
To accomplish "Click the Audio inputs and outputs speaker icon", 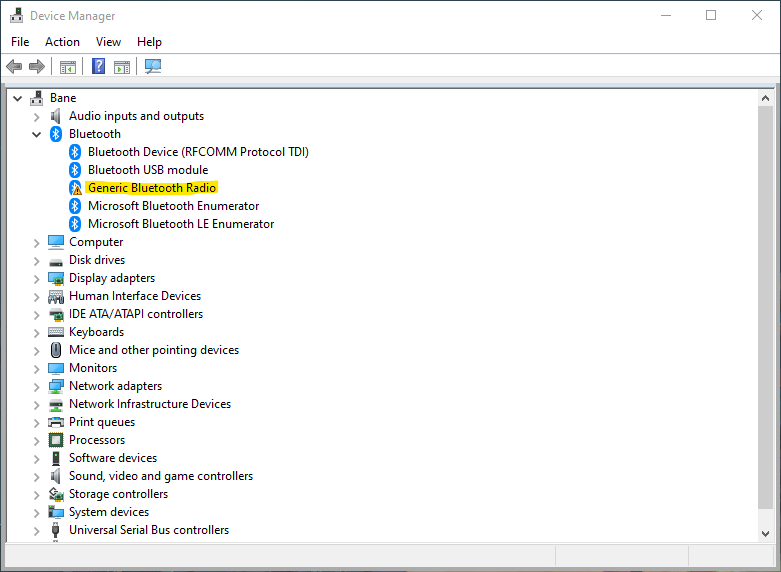I will coord(55,116).
